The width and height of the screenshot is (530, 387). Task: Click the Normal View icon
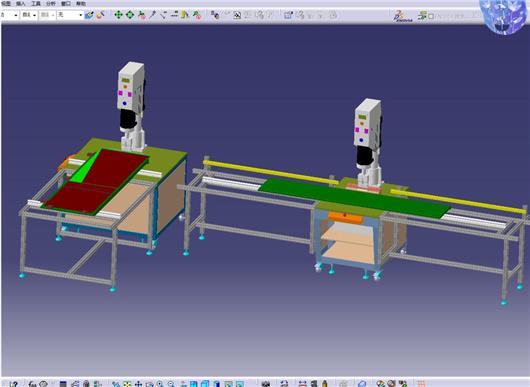click(183, 384)
